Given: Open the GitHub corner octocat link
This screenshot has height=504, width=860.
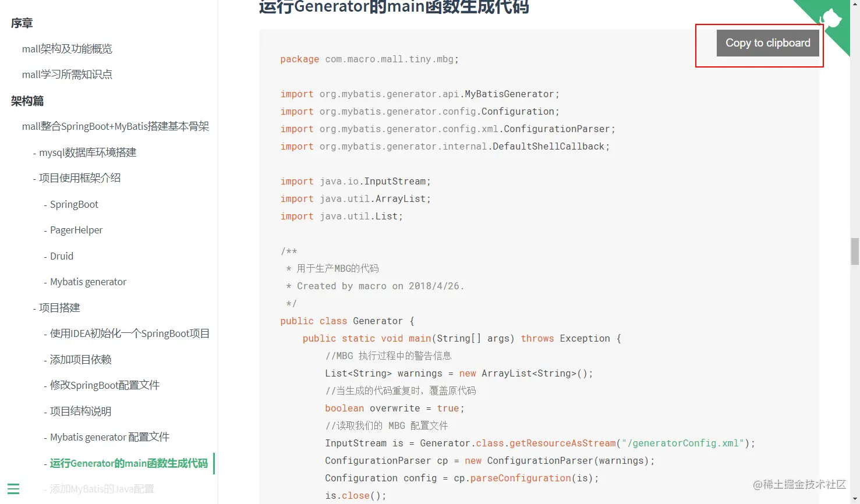Looking at the screenshot, I should pyautogui.click(x=830, y=20).
